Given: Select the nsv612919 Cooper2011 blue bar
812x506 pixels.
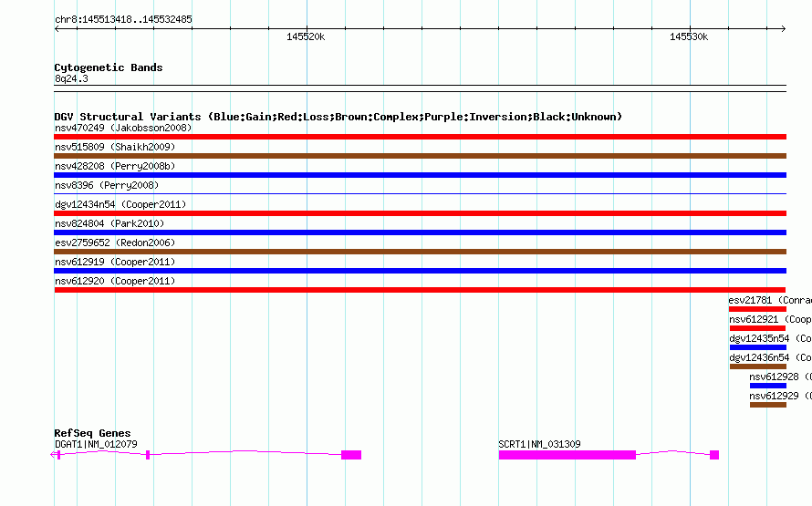Looking at the screenshot, I should tap(420, 271).
